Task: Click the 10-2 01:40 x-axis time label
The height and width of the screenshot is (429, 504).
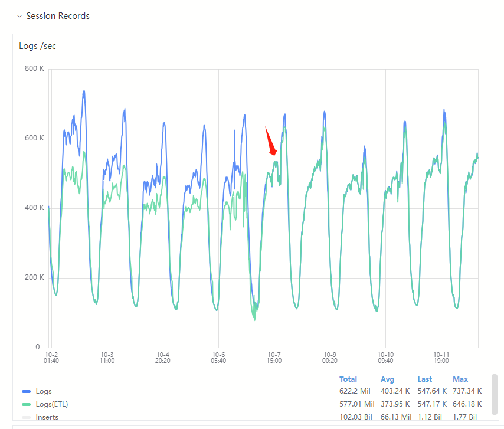Action: (51, 357)
